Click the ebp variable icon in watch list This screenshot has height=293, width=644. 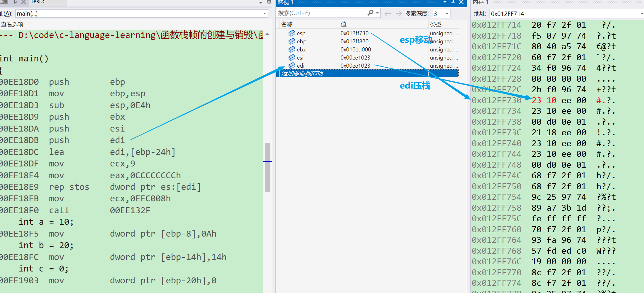(x=292, y=41)
